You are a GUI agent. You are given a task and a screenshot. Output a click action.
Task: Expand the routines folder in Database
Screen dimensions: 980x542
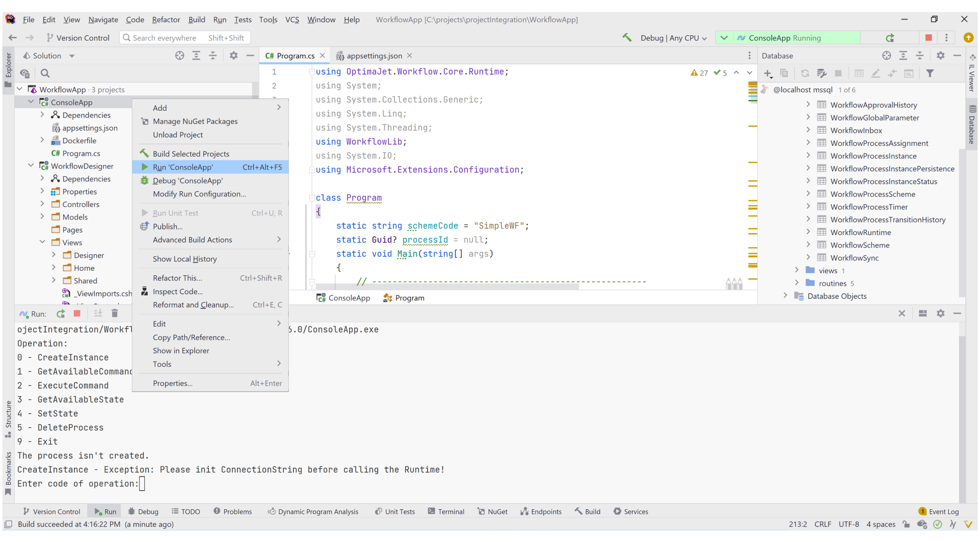click(x=796, y=283)
